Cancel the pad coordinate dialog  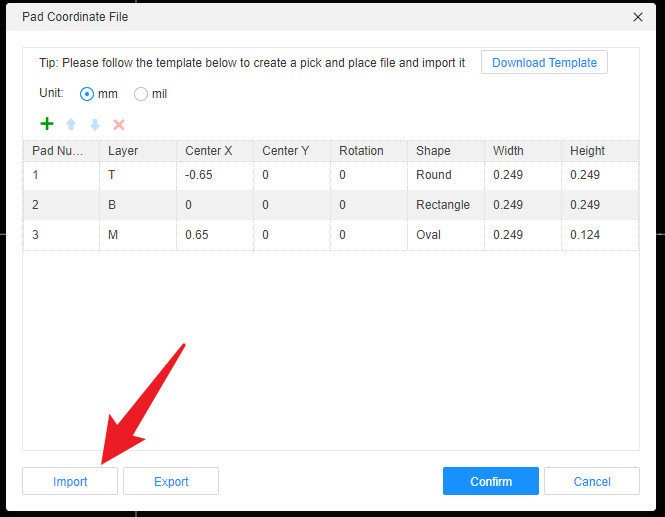click(591, 481)
